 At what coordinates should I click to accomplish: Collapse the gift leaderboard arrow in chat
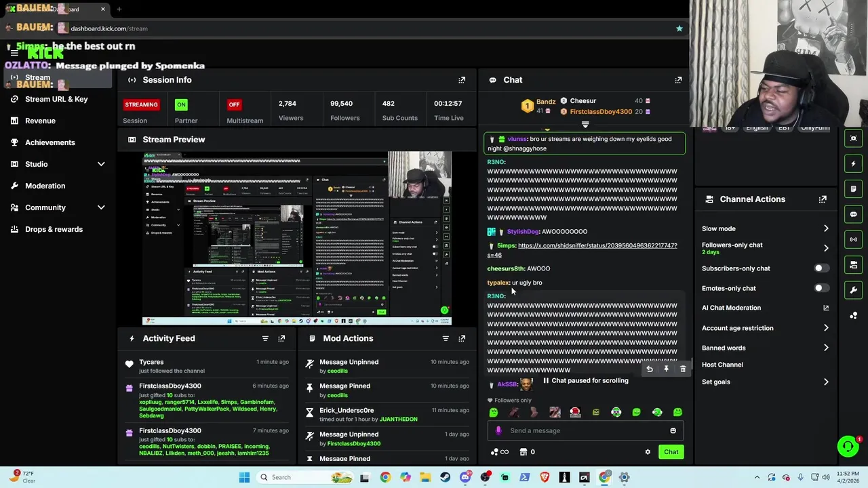[585, 125]
